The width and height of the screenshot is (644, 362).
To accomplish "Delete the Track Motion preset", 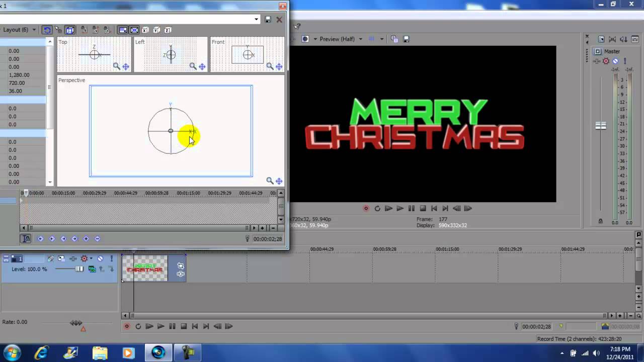I will coord(279,20).
